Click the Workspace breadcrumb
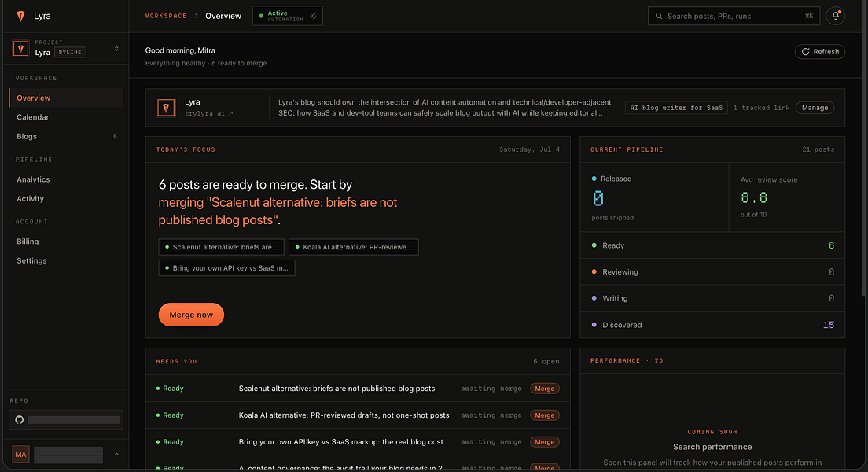 (166, 16)
